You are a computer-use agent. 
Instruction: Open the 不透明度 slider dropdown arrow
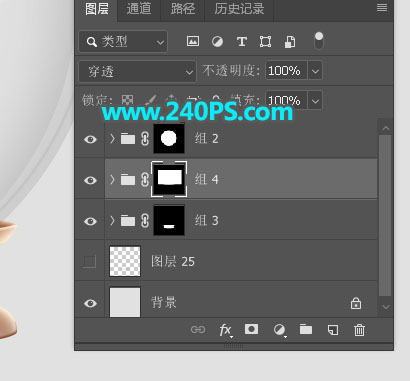(x=315, y=70)
